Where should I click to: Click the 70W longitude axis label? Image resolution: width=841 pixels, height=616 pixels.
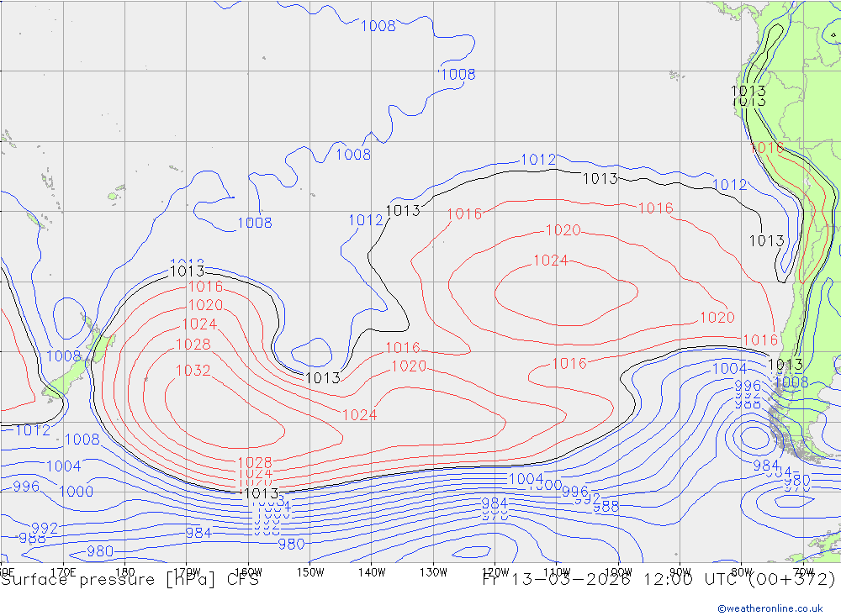[x=803, y=572]
